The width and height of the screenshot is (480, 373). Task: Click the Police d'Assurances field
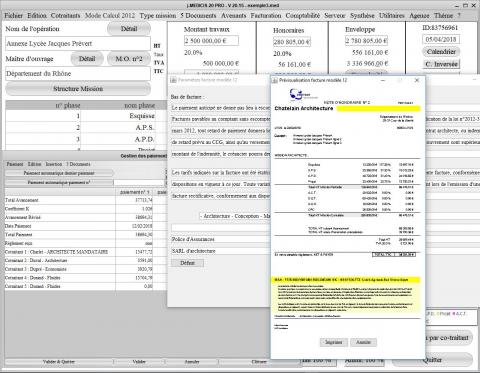point(220,239)
